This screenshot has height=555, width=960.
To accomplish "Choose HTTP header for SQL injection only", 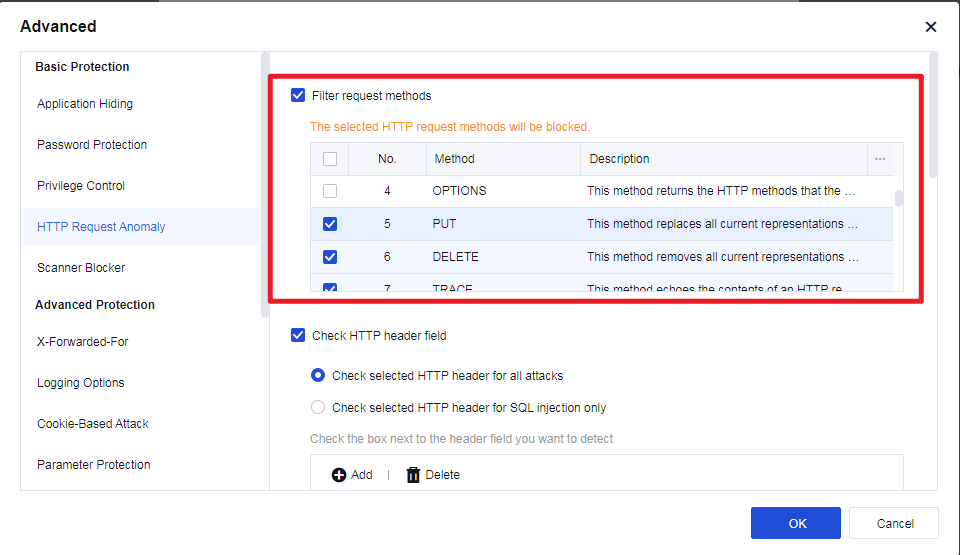I will click(318, 408).
